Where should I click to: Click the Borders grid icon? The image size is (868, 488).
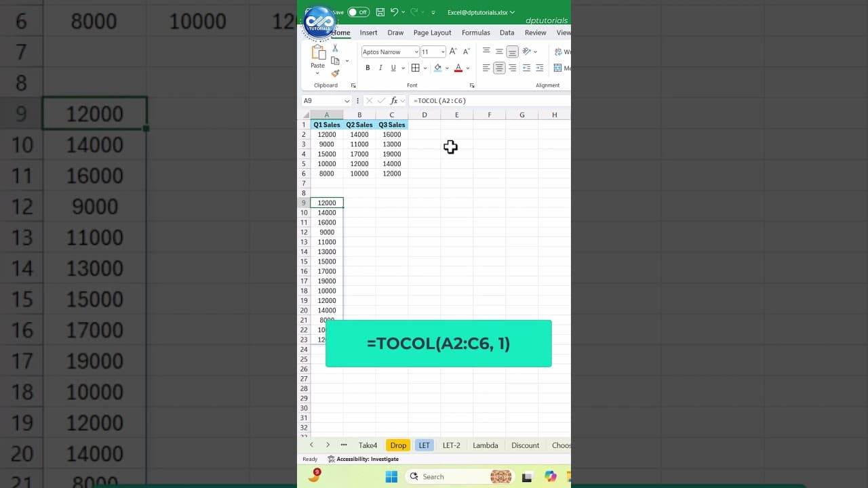pos(414,67)
